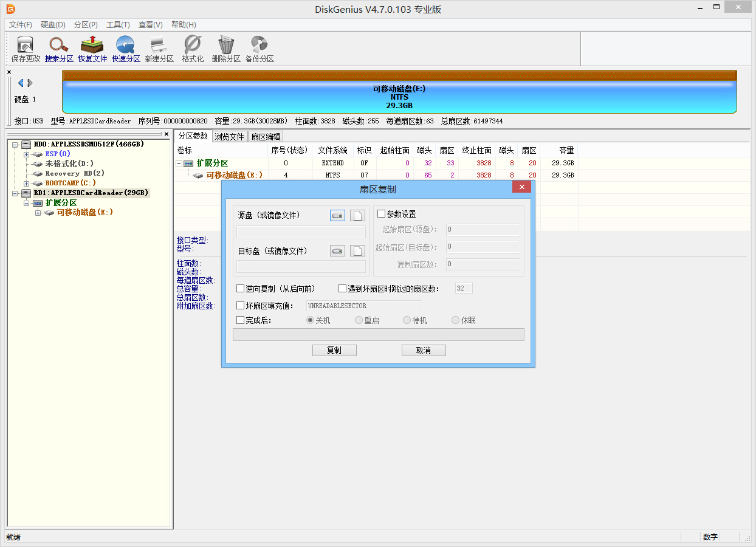Click the 起始扇区(源盘) value field
Image resolution: width=756 pixels, height=547 pixels.
483,230
